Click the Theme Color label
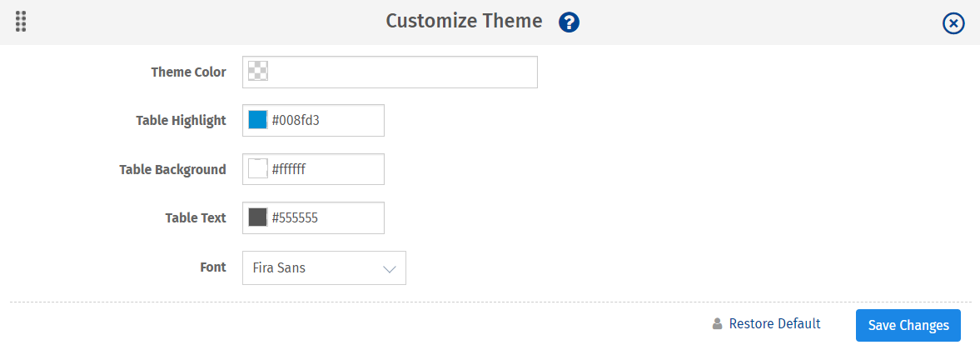 [x=188, y=72]
